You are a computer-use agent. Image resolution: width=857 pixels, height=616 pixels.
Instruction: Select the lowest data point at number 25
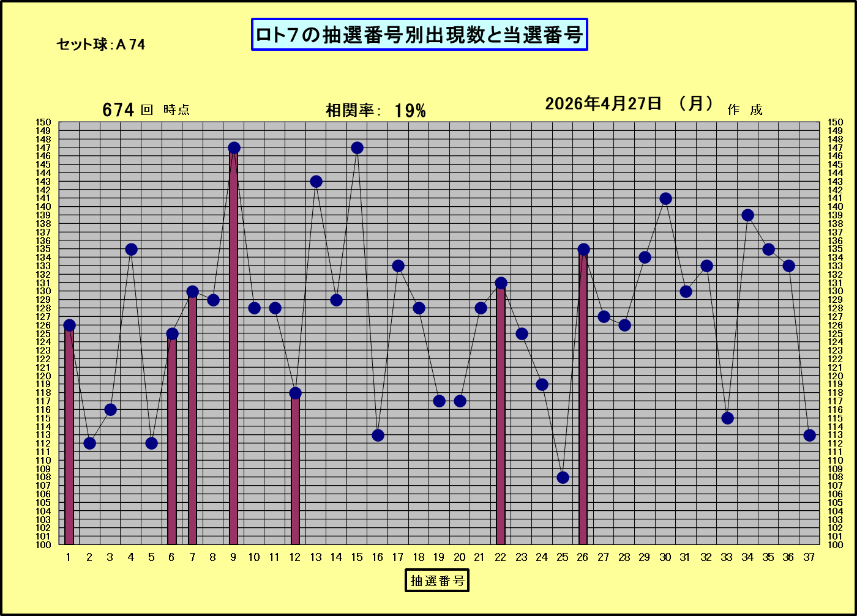(563, 477)
